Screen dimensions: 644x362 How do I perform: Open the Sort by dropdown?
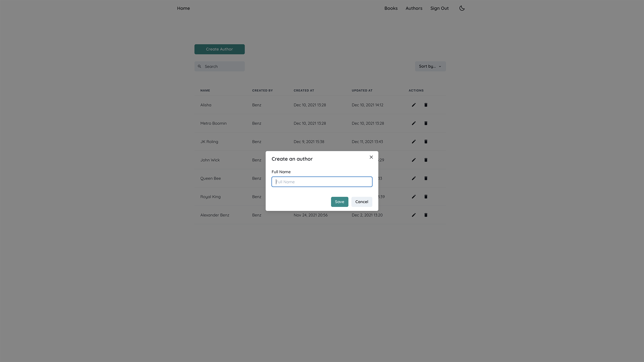(x=430, y=66)
